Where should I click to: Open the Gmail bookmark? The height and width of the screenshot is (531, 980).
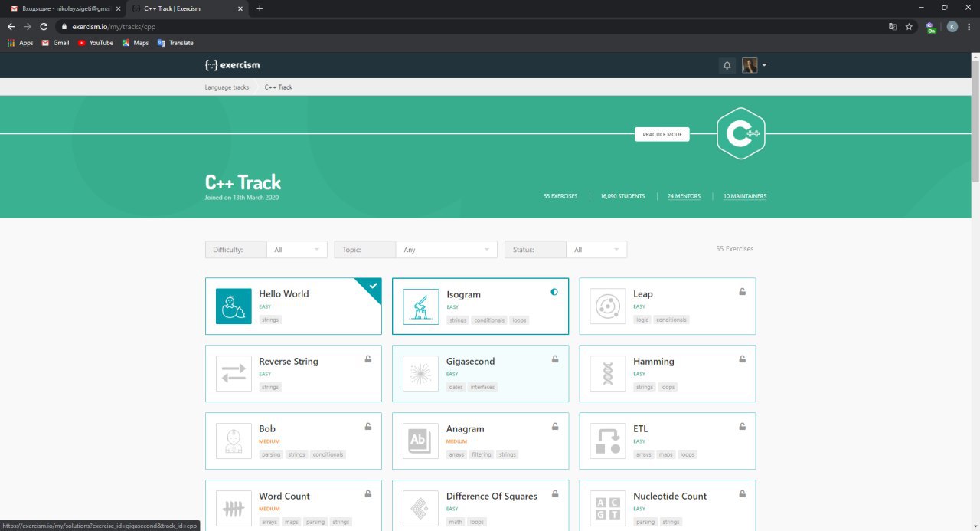tap(55, 43)
